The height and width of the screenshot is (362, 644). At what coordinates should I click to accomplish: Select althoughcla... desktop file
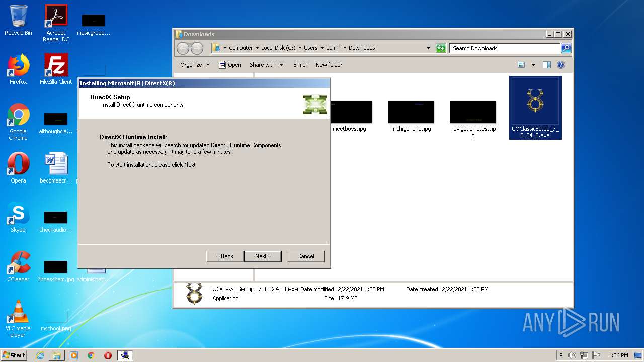point(56,124)
